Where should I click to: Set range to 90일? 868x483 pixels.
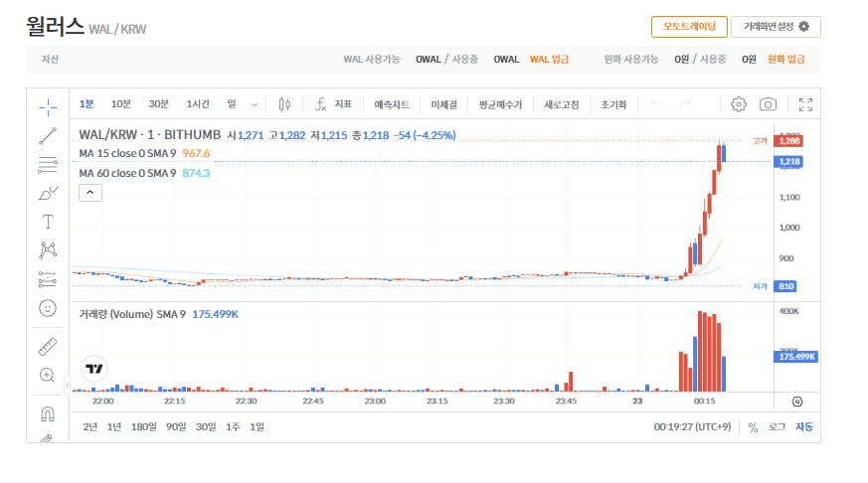click(x=176, y=427)
